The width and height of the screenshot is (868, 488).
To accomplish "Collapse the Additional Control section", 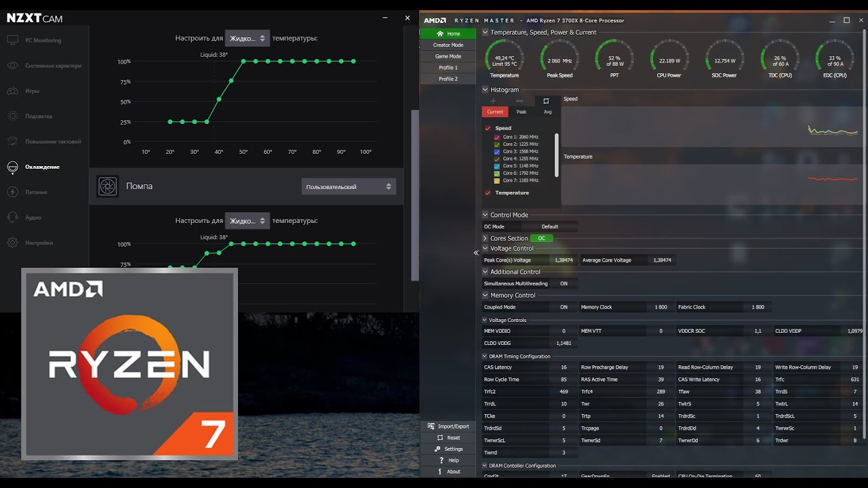I will click(485, 272).
